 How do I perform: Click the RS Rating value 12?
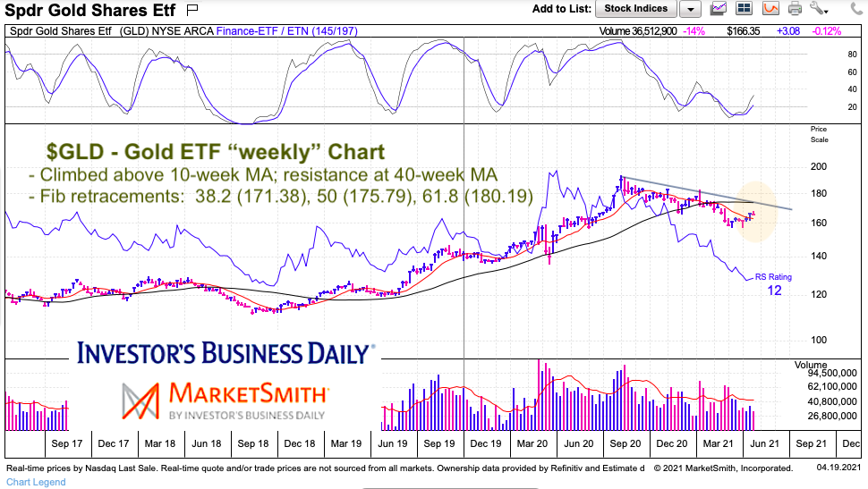(x=774, y=291)
